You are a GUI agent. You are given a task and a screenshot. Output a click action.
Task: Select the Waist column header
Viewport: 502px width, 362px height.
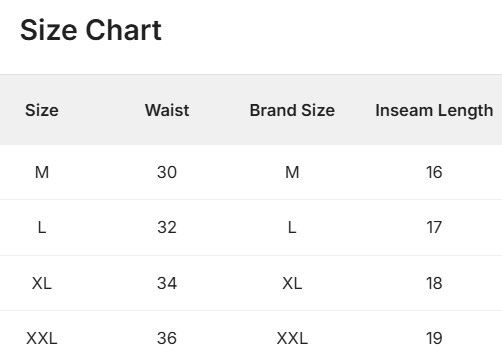[x=167, y=110]
